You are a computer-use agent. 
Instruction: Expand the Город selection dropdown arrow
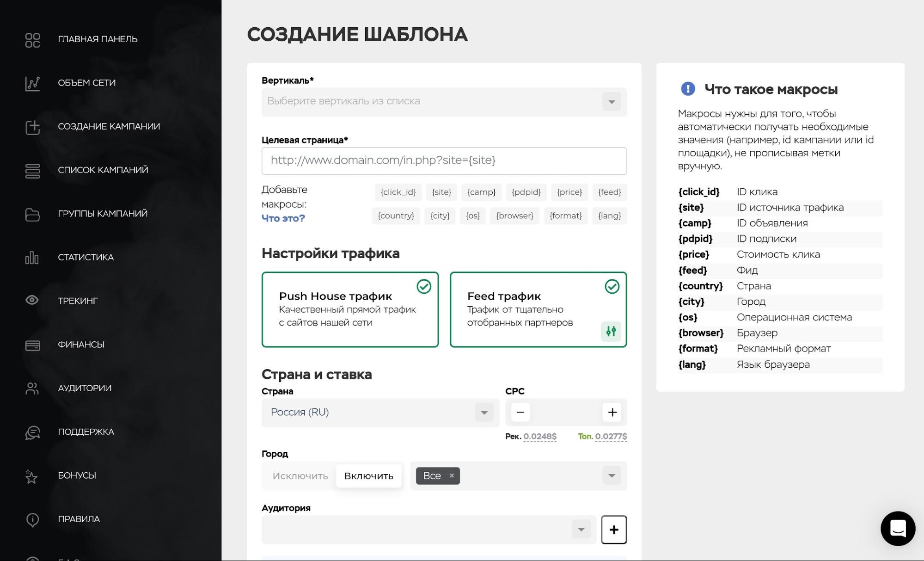(x=612, y=475)
